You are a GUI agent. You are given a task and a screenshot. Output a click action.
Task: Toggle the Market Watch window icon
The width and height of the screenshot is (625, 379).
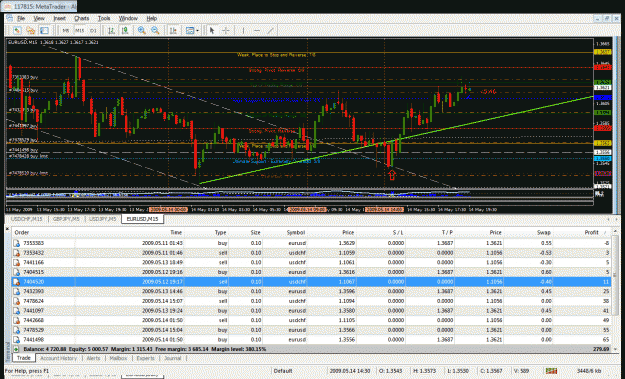click(x=44, y=30)
